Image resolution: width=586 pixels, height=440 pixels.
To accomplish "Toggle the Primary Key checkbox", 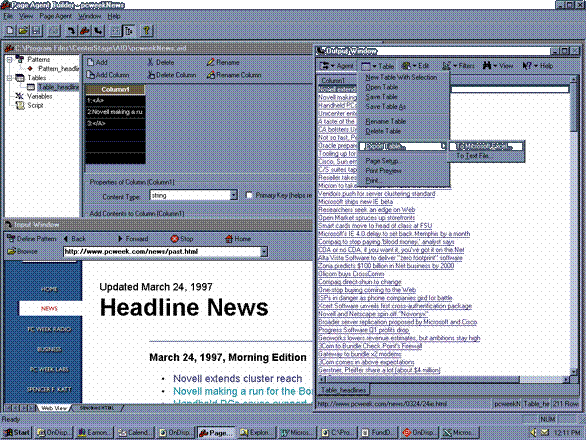I will click(x=249, y=195).
